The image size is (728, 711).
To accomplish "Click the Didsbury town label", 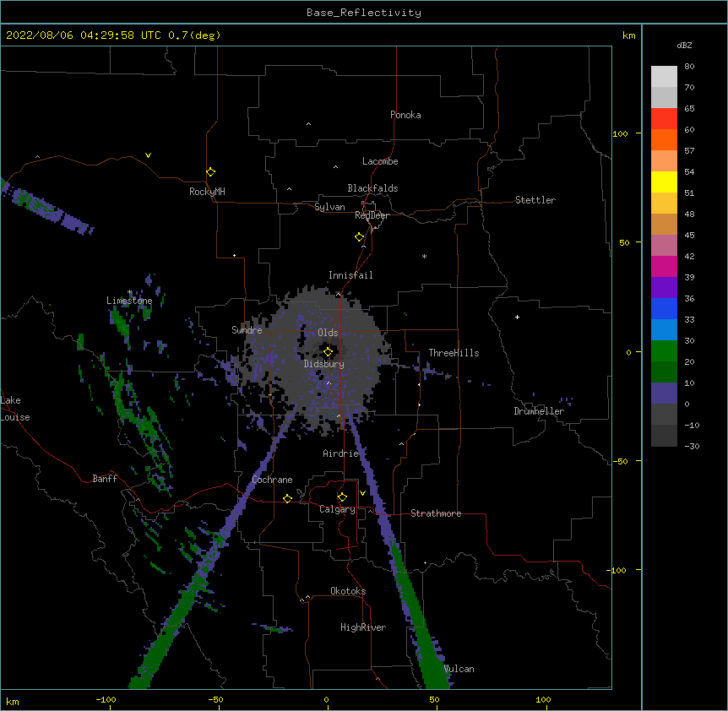I will (324, 364).
